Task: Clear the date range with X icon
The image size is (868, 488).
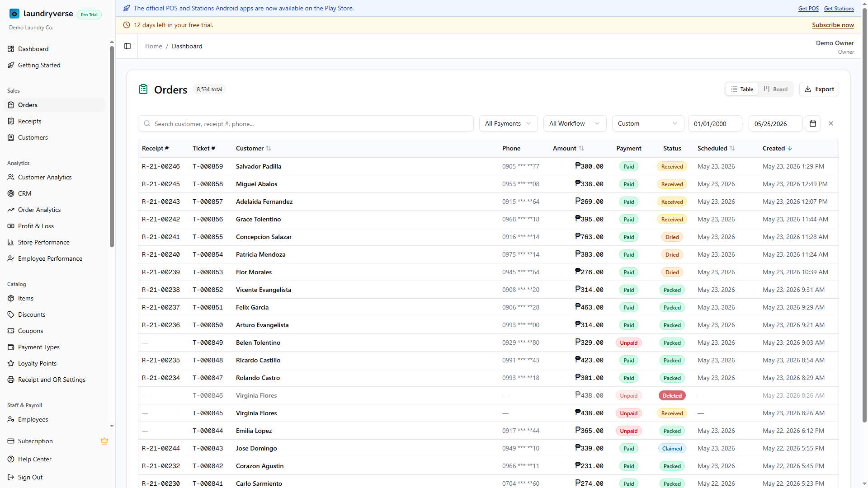Action: pyautogui.click(x=831, y=123)
